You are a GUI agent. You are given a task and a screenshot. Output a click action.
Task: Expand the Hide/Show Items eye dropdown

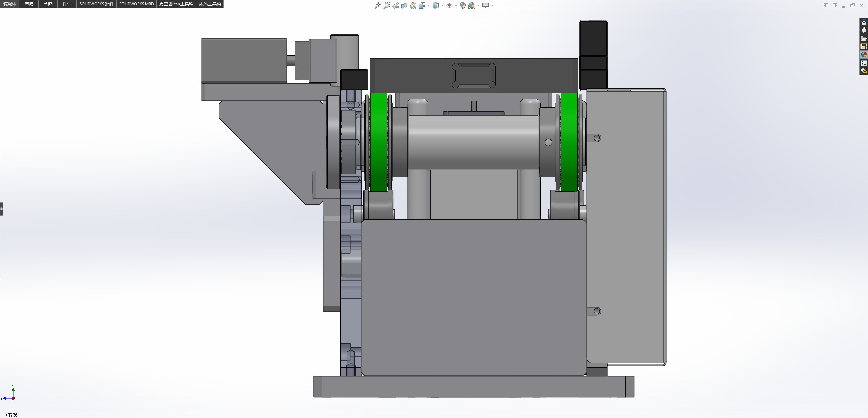click(456, 5)
